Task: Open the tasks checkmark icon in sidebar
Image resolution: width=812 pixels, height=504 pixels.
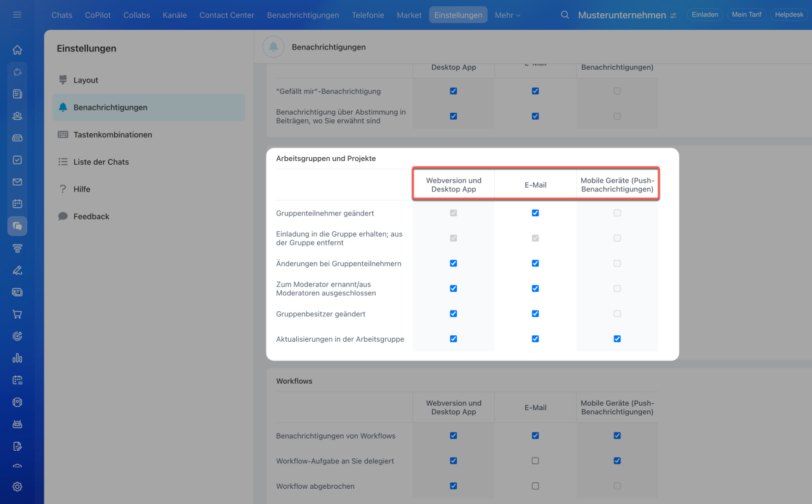Action: pos(17,160)
